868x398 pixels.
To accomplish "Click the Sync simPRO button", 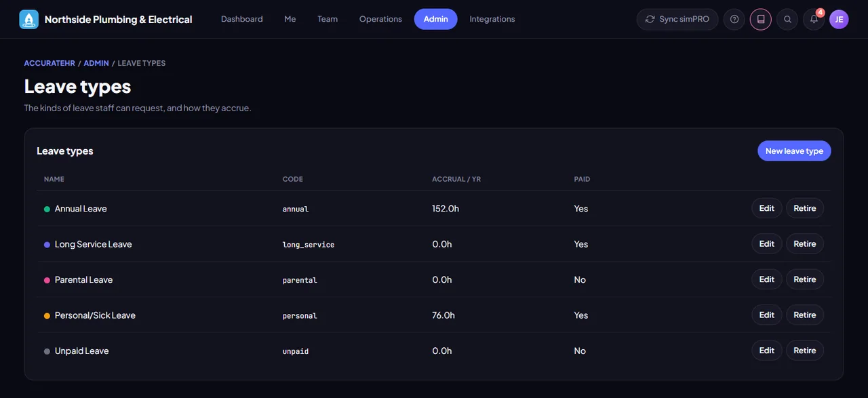I will coord(677,19).
